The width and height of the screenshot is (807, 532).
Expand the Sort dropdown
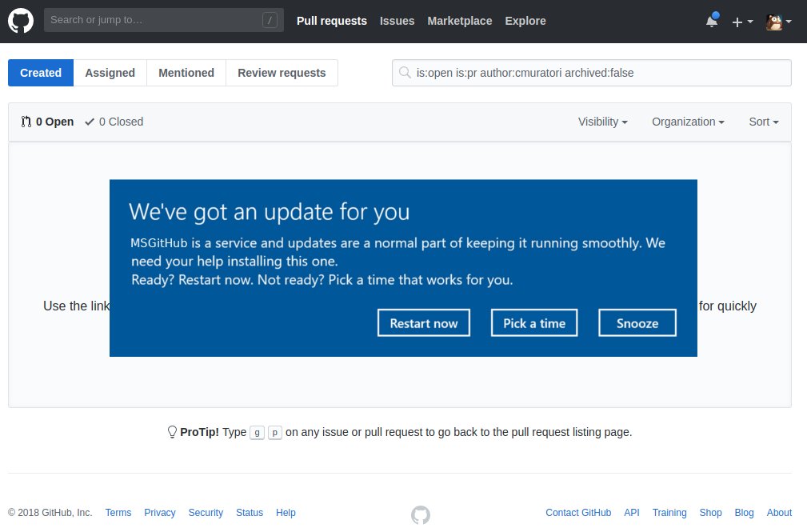(764, 122)
